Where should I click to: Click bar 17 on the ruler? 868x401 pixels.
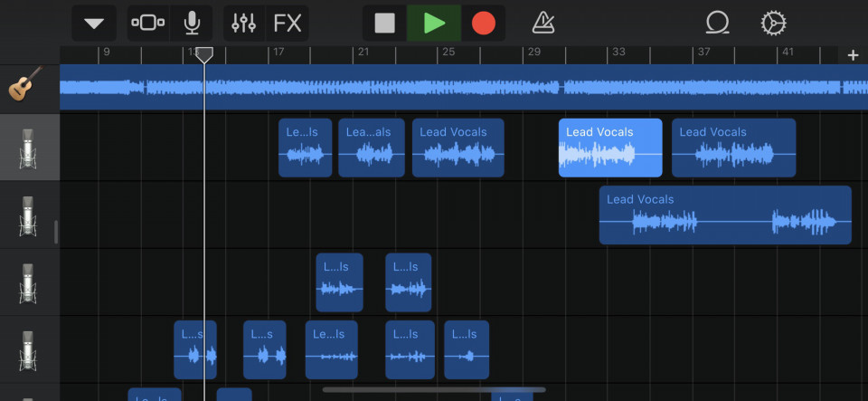coord(278,53)
